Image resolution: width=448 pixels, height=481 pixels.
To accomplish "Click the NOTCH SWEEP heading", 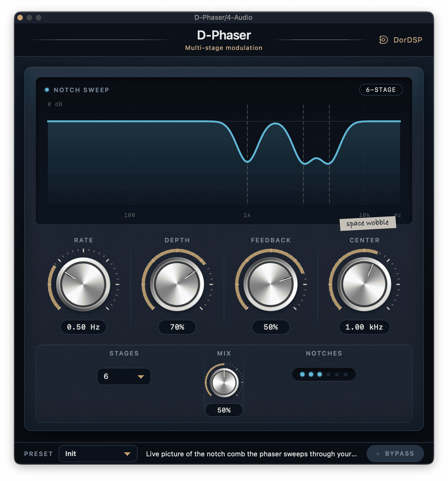I will [x=81, y=90].
